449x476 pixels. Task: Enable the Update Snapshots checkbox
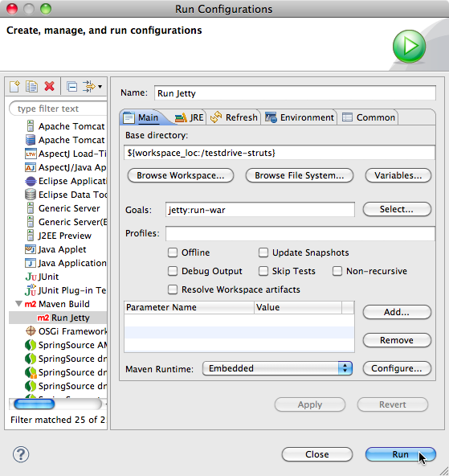coord(263,252)
